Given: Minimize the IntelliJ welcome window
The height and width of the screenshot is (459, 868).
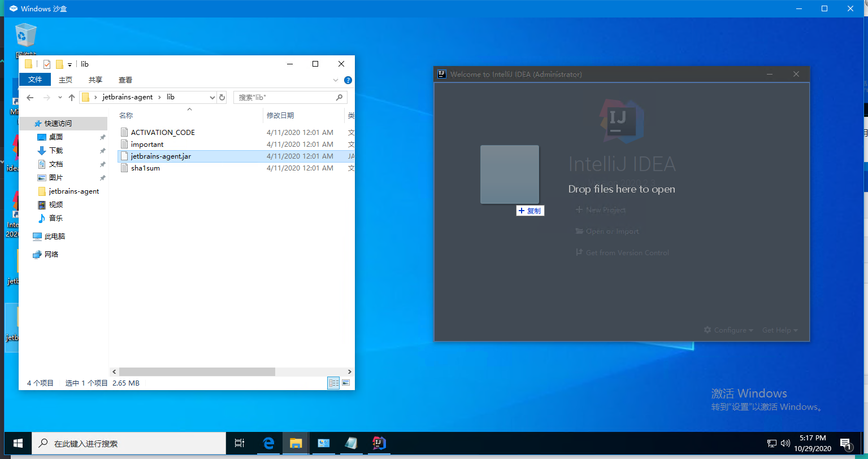Looking at the screenshot, I should [770, 74].
